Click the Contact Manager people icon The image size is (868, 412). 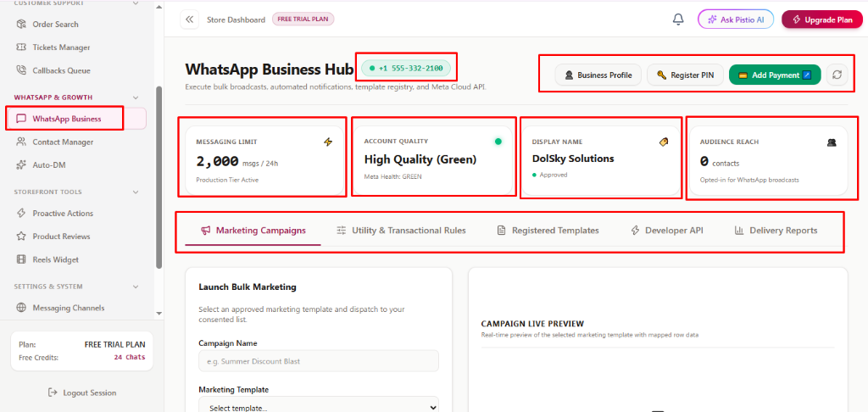pos(21,142)
